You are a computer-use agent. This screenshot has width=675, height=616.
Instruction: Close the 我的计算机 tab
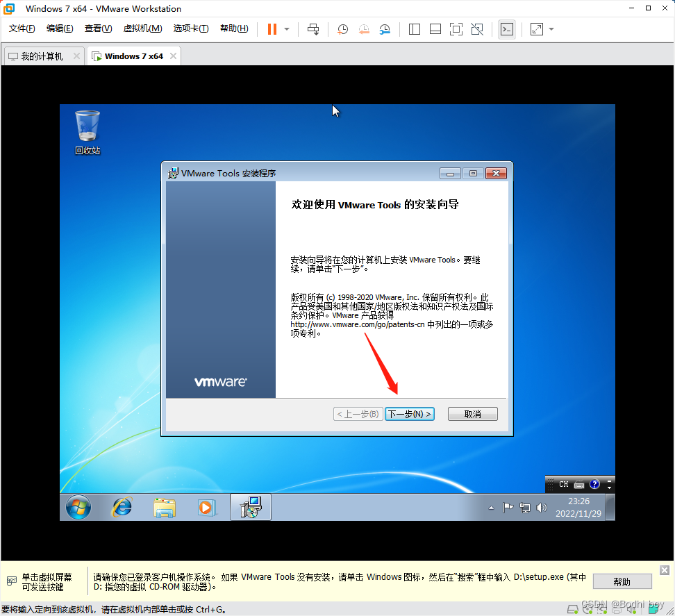click(76, 56)
